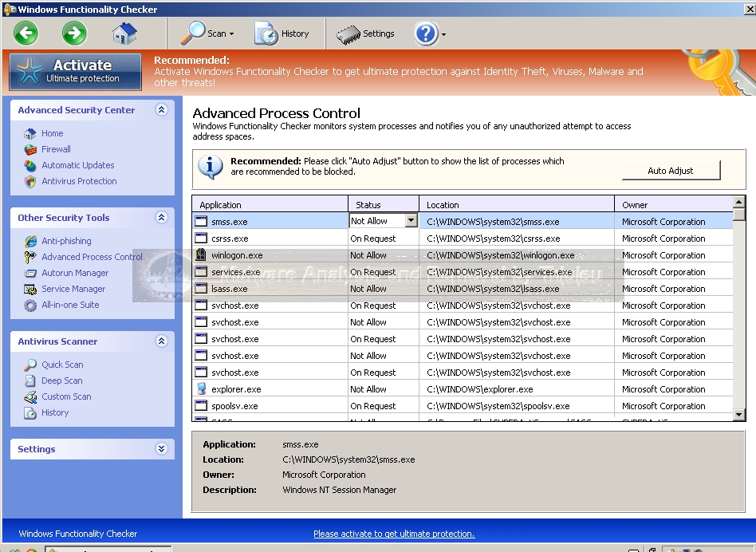Select the Home toolbar icon
Image resolution: width=756 pixels, height=552 pixels.
(126, 34)
